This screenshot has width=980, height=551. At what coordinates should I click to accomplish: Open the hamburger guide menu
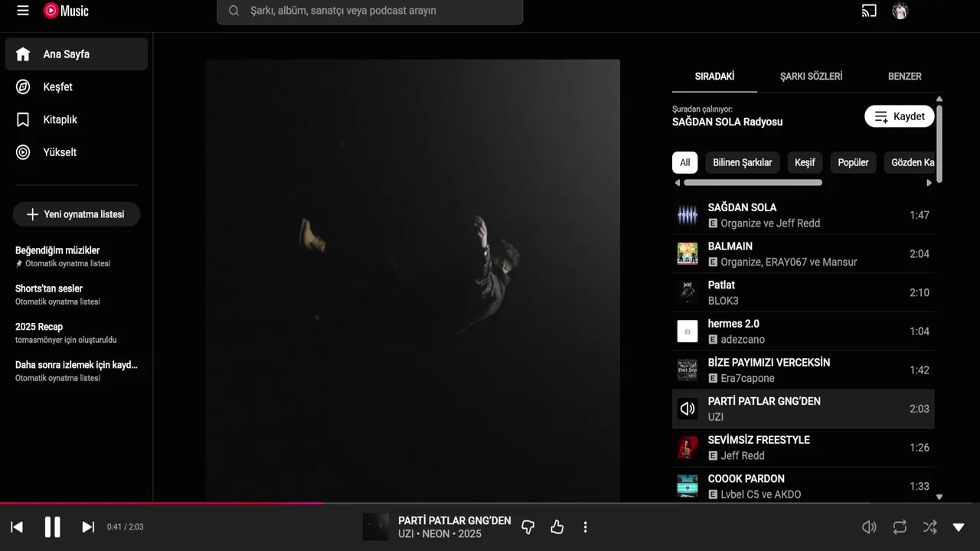pos(23,11)
